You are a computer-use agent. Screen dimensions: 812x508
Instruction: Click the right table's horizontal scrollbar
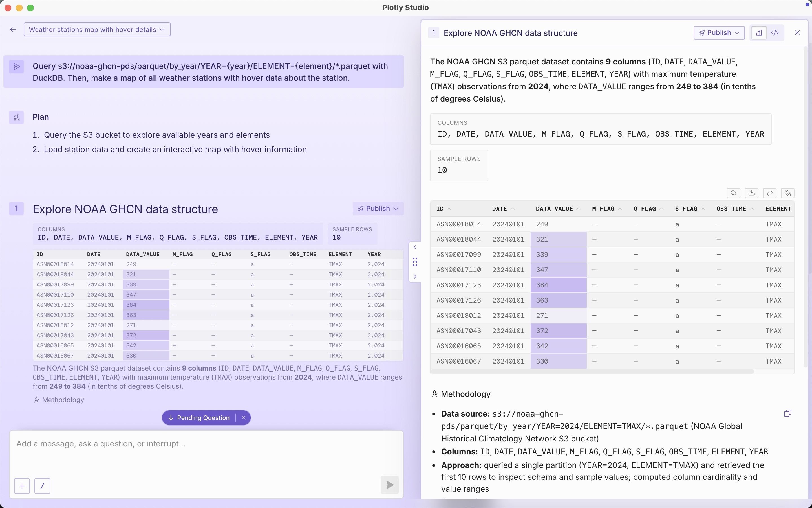click(x=593, y=371)
